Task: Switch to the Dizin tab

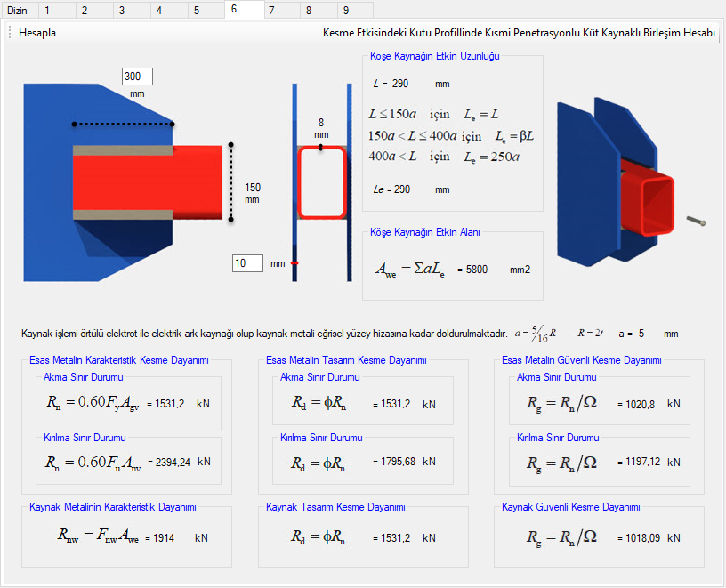Action: 19,10
